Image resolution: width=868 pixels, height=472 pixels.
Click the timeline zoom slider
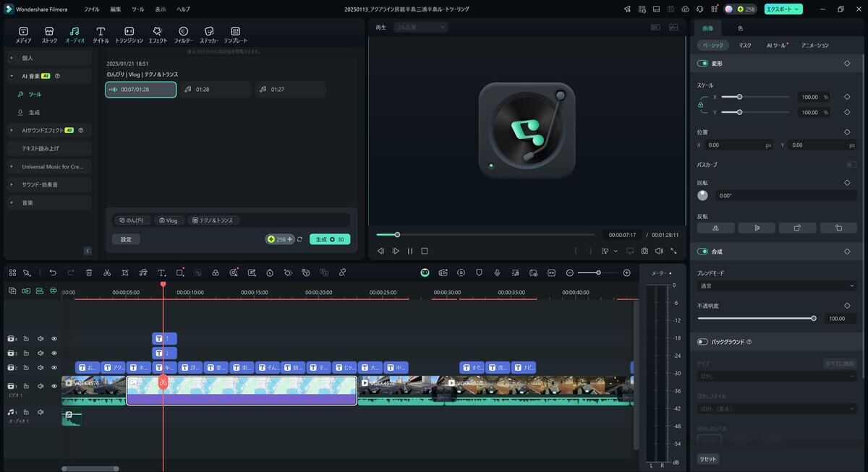click(x=598, y=273)
